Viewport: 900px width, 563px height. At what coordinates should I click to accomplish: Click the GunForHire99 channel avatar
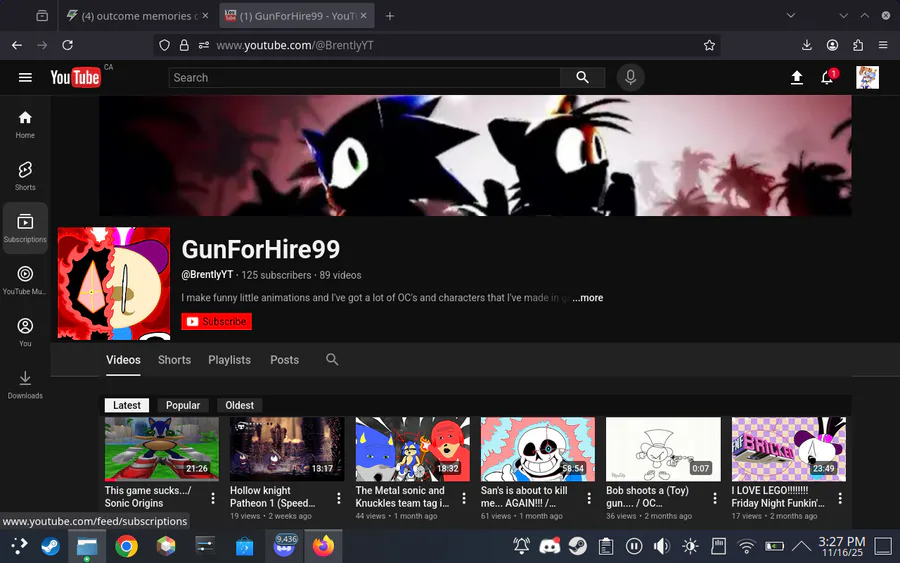[114, 284]
